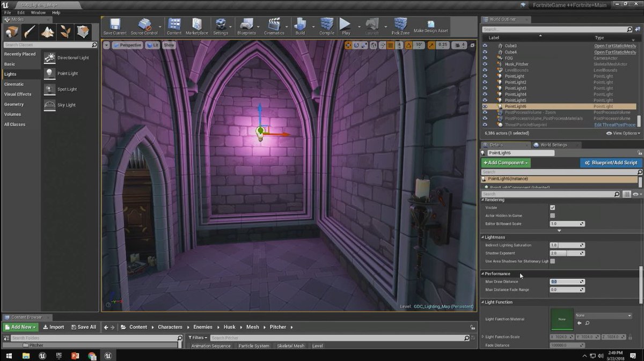The height and width of the screenshot is (361, 644).
Task: Open Source Control from the toolbar
Action: click(144, 26)
